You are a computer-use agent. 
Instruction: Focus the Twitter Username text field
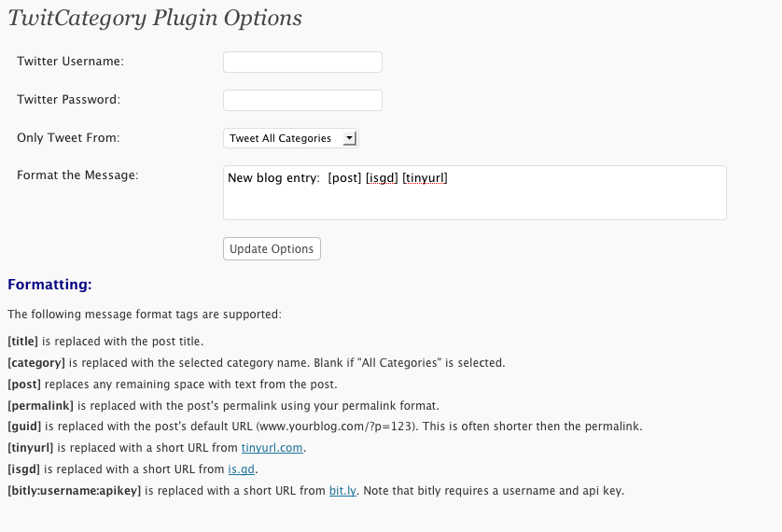click(x=302, y=62)
